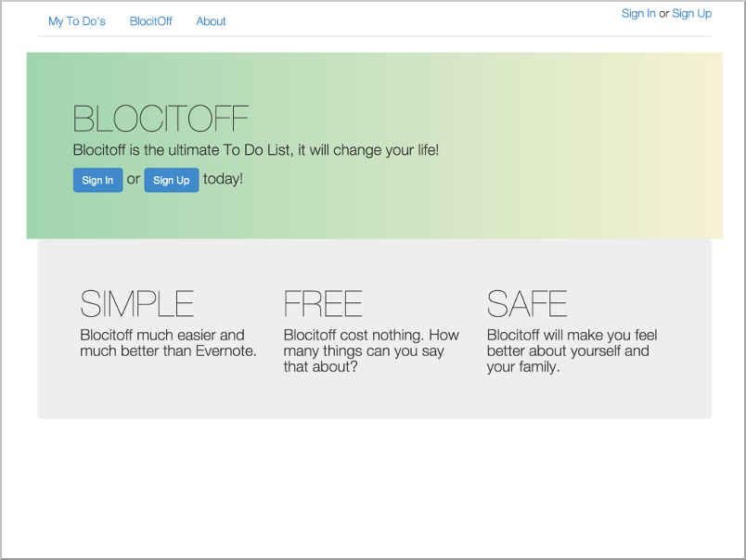Click the blue Sign Up button
The width and height of the screenshot is (746, 560).
(x=172, y=180)
